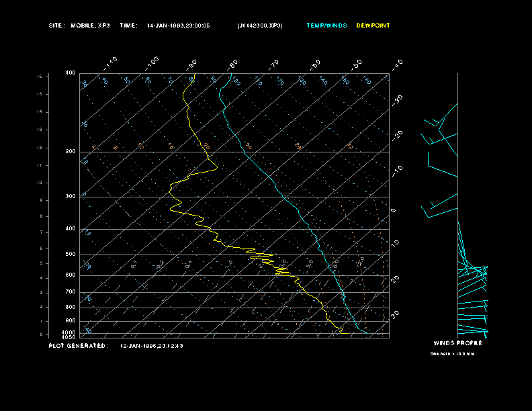Screen dimensions: 532x411
Task: Click the 200 pressure level label
Action: [x=71, y=151]
